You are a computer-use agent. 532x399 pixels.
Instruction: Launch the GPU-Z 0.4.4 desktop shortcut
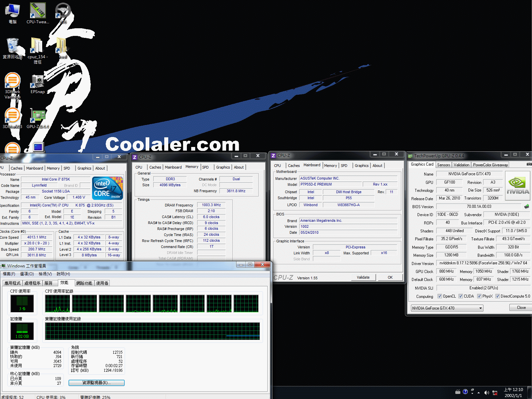(38, 118)
